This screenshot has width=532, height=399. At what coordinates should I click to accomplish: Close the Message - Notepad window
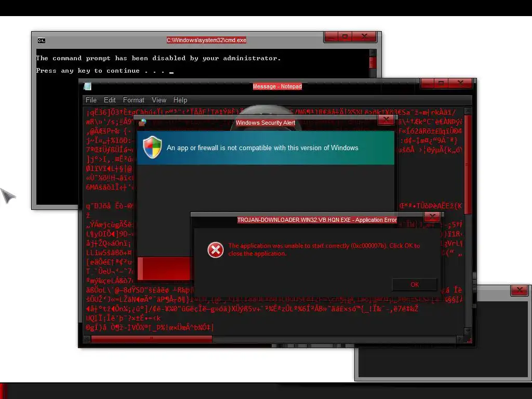tap(460, 83)
